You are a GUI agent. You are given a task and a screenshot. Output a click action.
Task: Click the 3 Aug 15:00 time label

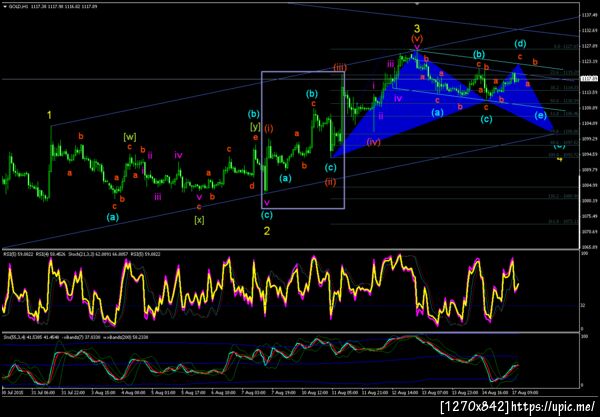[x=105, y=393]
